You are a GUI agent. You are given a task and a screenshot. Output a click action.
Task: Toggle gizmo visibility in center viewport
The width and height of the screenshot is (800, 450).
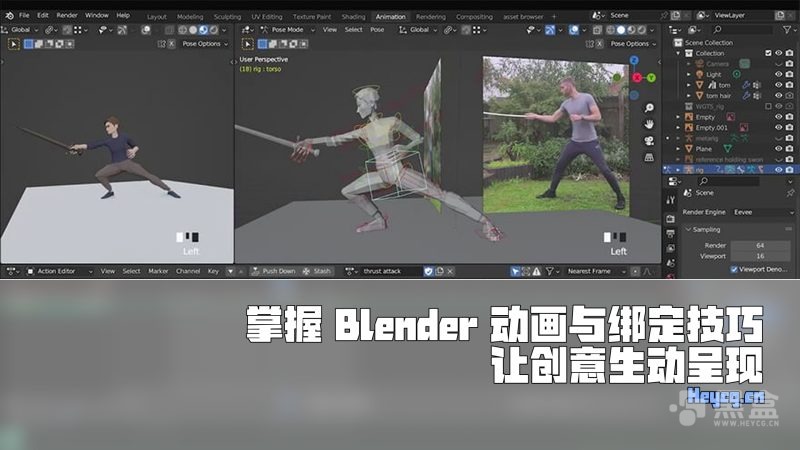(x=550, y=30)
